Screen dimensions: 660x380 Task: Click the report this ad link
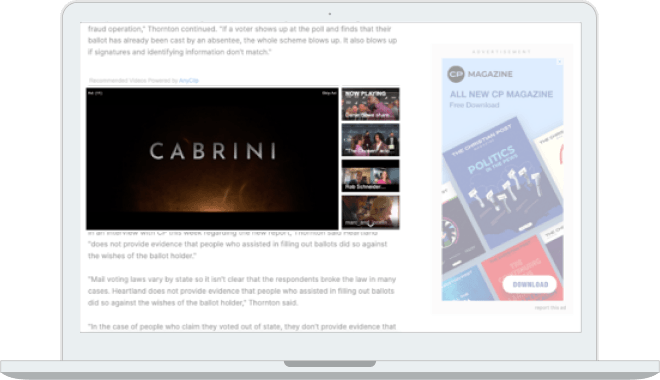550,308
